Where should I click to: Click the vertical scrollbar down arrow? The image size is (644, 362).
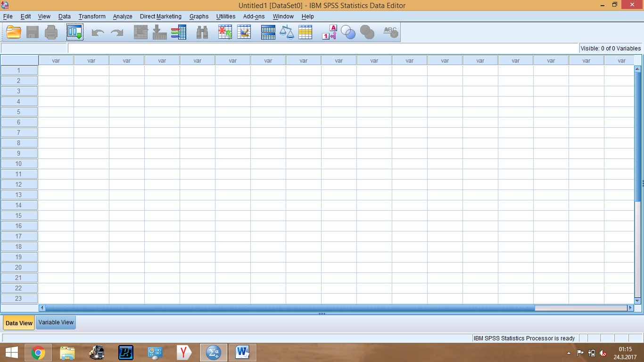tap(637, 300)
